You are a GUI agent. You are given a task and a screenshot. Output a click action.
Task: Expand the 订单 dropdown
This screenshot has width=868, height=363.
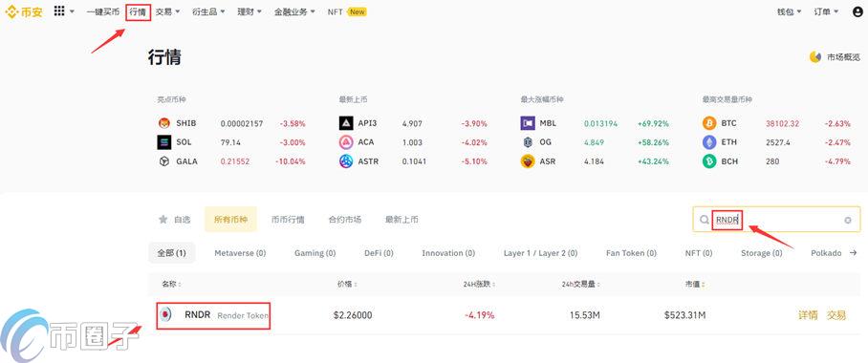click(826, 11)
